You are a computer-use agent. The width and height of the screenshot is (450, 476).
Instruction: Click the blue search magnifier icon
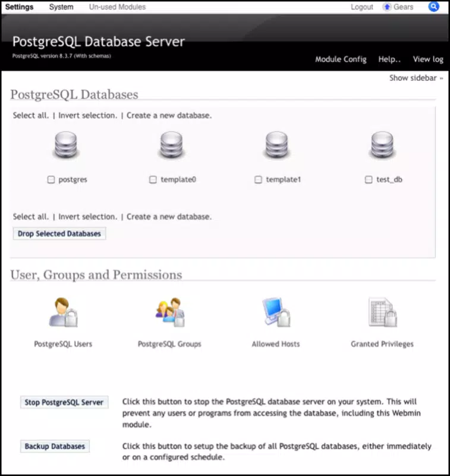tap(433, 7)
